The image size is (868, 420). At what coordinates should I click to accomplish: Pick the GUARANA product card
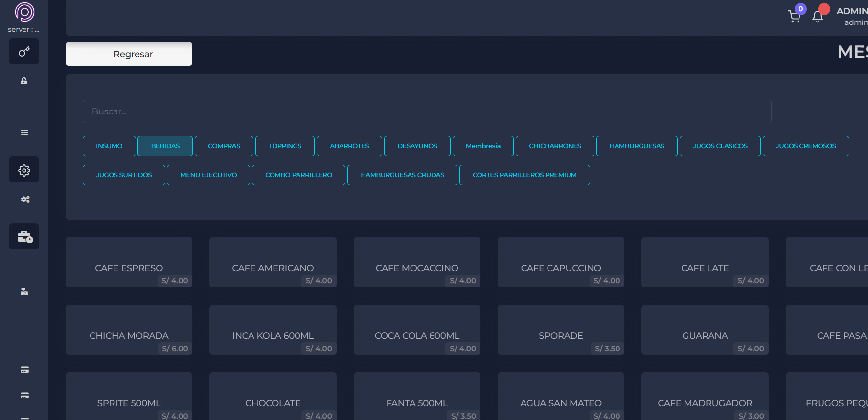coord(705,330)
